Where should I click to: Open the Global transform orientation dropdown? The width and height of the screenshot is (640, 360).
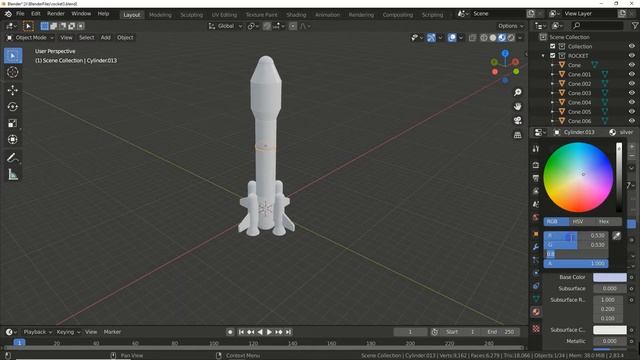[x=226, y=26]
